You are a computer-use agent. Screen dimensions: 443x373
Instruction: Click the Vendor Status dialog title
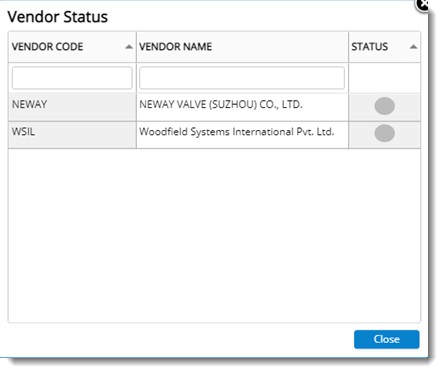pos(58,17)
